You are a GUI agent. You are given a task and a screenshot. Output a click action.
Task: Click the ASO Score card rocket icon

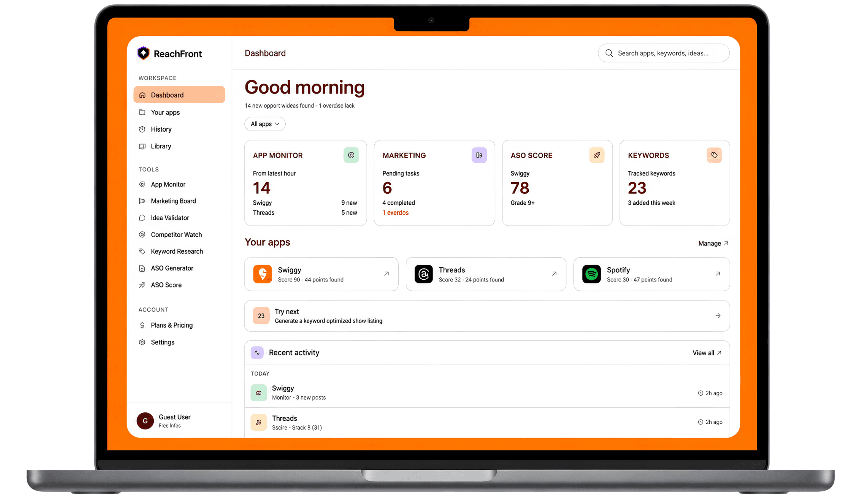pyautogui.click(x=597, y=155)
